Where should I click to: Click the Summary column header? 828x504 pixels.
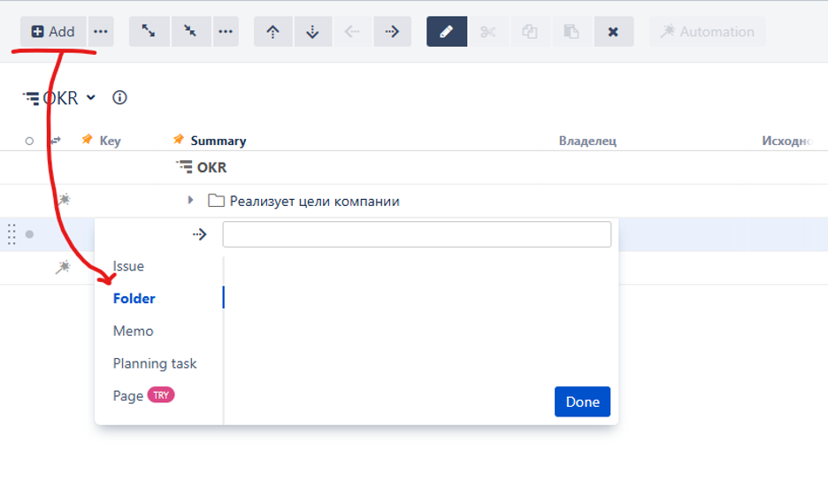point(218,141)
